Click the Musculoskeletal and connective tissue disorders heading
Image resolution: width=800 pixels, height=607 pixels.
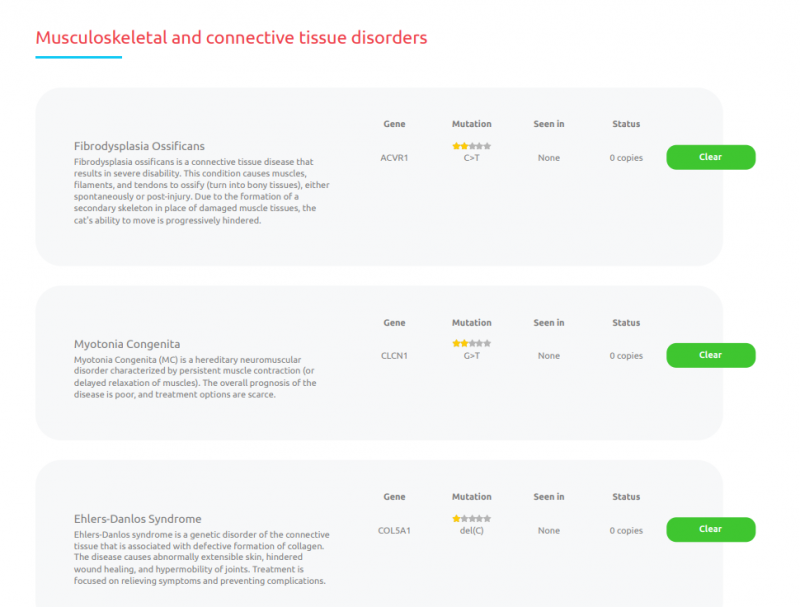231,38
